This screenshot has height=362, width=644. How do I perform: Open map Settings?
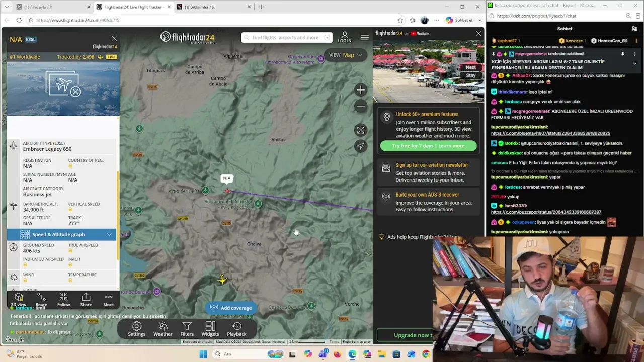point(136,329)
